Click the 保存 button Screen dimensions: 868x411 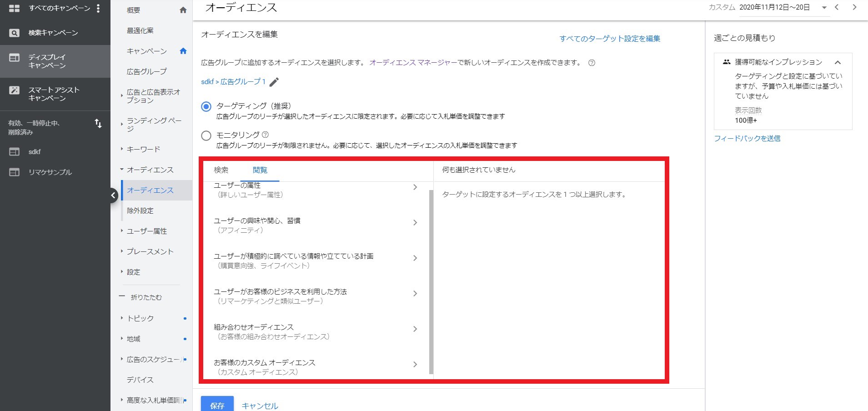pyautogui.click(x=217, y=405)
